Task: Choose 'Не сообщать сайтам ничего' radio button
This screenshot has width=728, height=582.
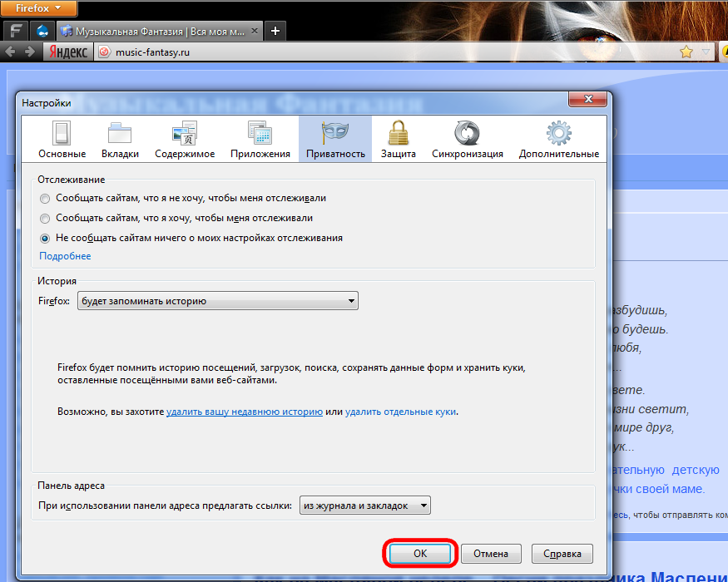Action: (45, 238)
